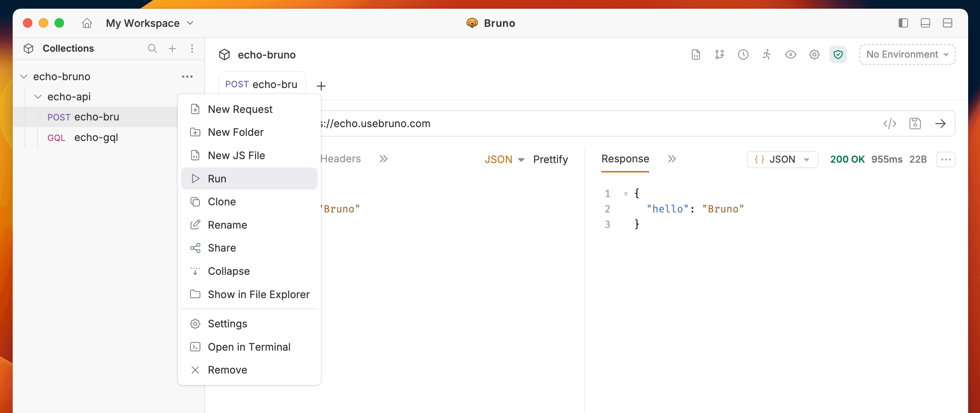Click the Prettify button
980x413 pixels.
[x=550, y=160]
